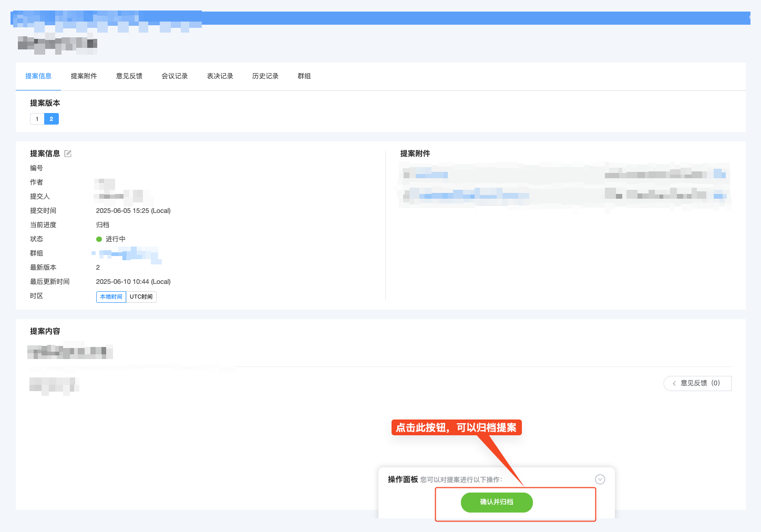Select the 群组 tab in the top bar
Image resolution: width=761 pixels, height=532 pixels.
click(x=304, y=76)
